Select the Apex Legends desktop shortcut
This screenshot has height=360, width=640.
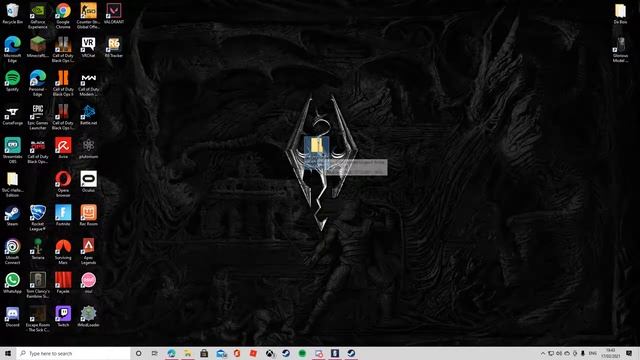tap(88, 251)
